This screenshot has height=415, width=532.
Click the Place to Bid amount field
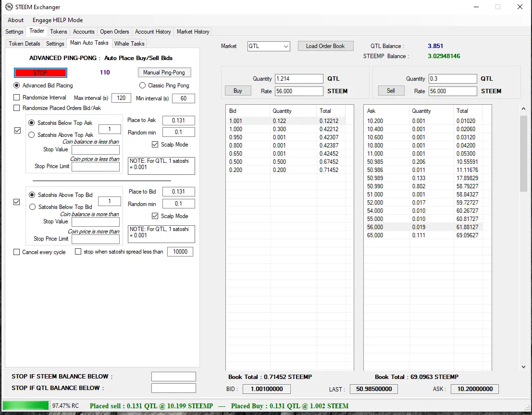coord(178,192)
